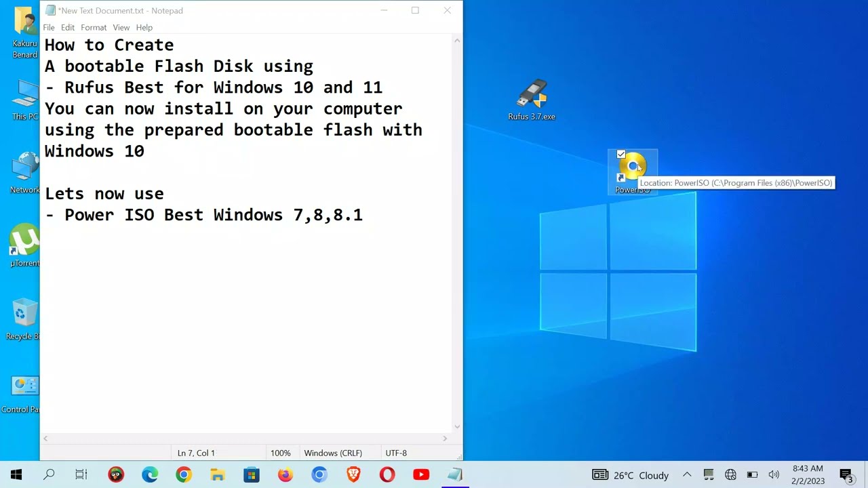The height and width of the screenshot is (488, 868).
Task: Place cursor in line 'How to Create'
Action: point(109,45)
